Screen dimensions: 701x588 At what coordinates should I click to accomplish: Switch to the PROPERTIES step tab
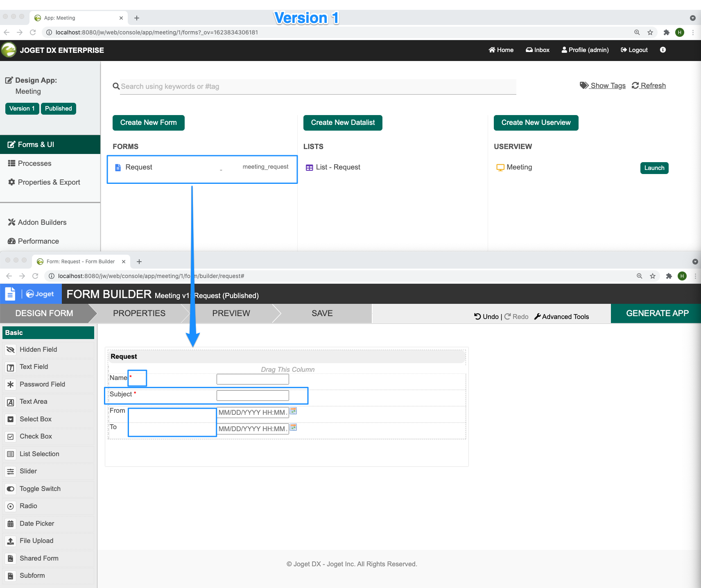tap(139, 313)
